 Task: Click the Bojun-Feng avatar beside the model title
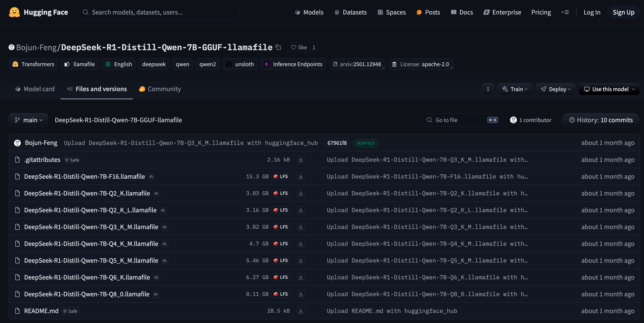(x=12, y=47)
